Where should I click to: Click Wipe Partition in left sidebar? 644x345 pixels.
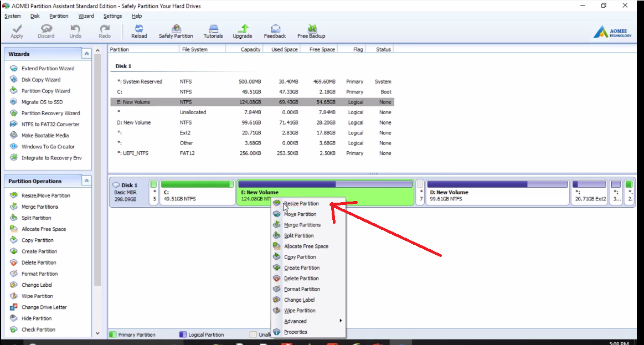point(37,296)
